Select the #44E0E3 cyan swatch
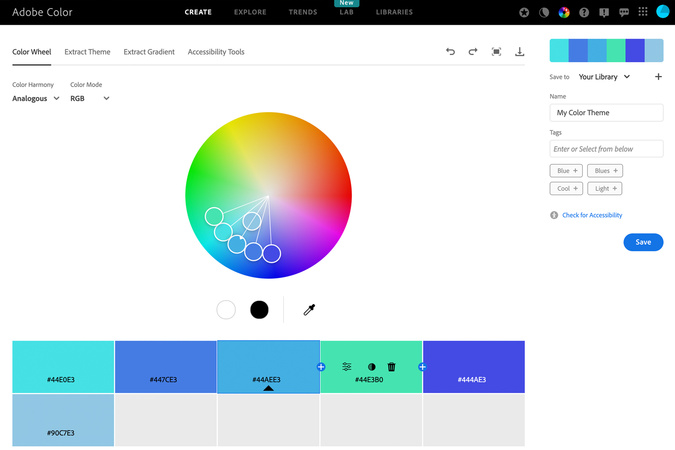This screenshot has width=675, height=450. point(63,366)
